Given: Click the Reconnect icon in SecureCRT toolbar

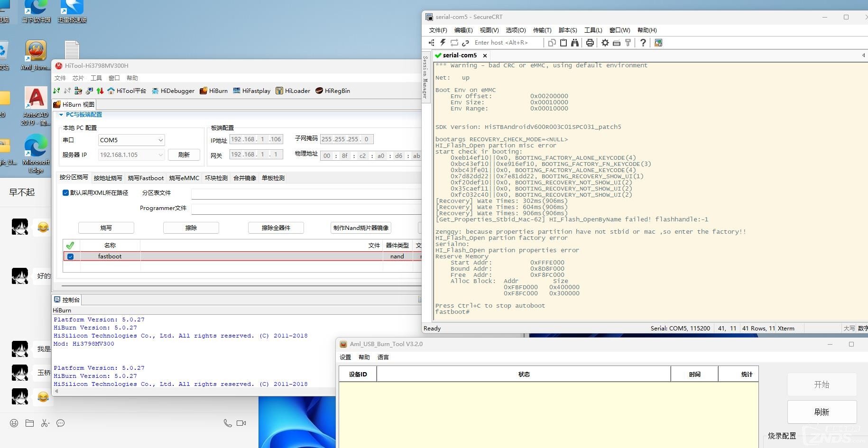Looking at the screenshot, I should [454, 43].
